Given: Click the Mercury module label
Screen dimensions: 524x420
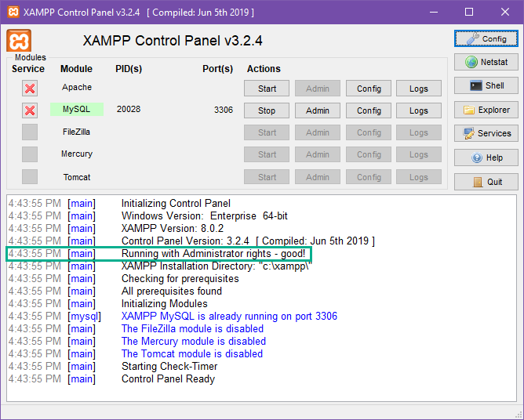Looking at the screenshot, I should 77,154.
